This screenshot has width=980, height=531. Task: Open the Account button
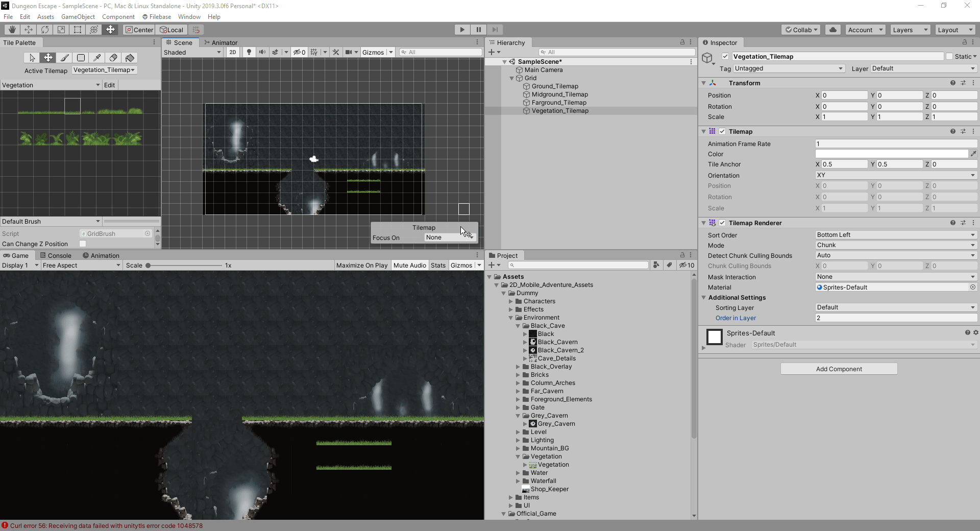865,30
